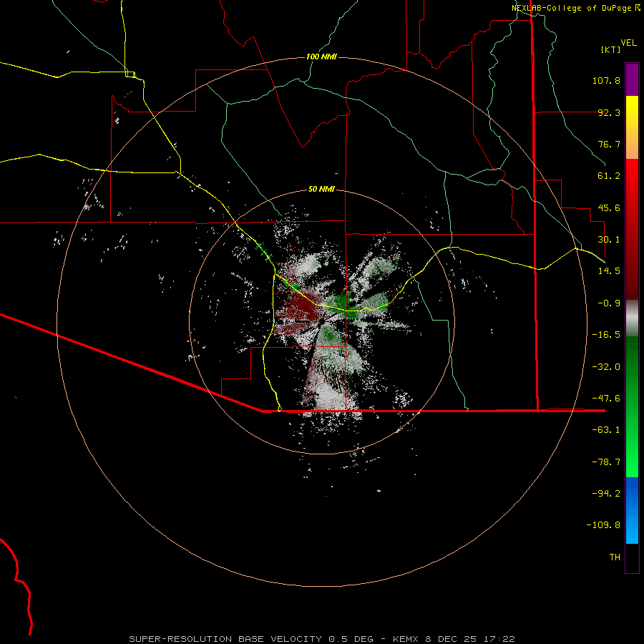Click the 92.3 velocity scale value
Screen dimensions: 644x644
pos(609,112)
